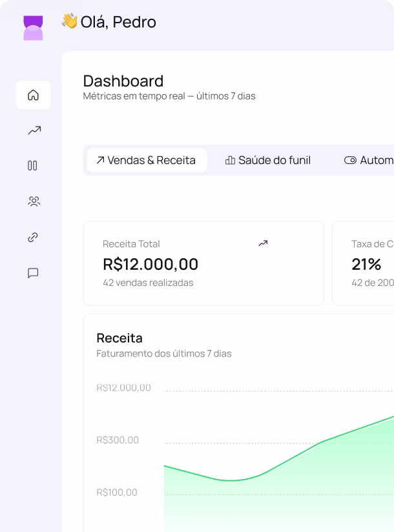Click the trend arrow in Receita Total card
The image size is (394, 532).
263,243
